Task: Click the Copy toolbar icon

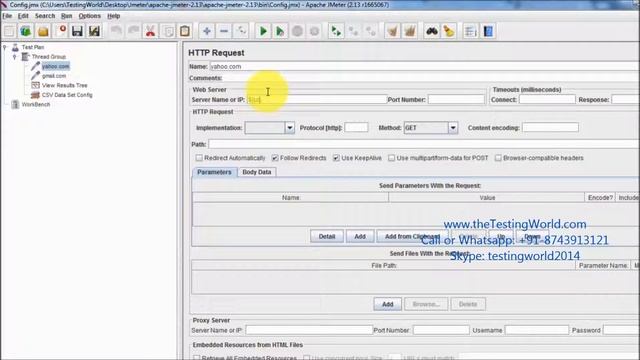Action: [168, 31]
